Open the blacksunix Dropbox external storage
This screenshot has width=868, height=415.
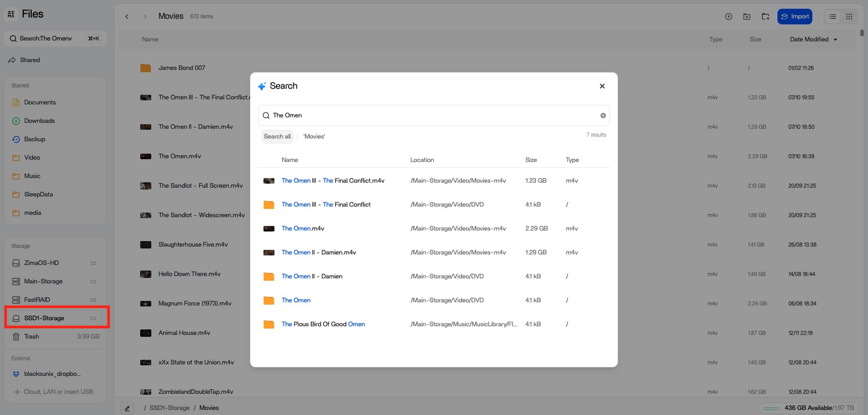tap(52, 374)
